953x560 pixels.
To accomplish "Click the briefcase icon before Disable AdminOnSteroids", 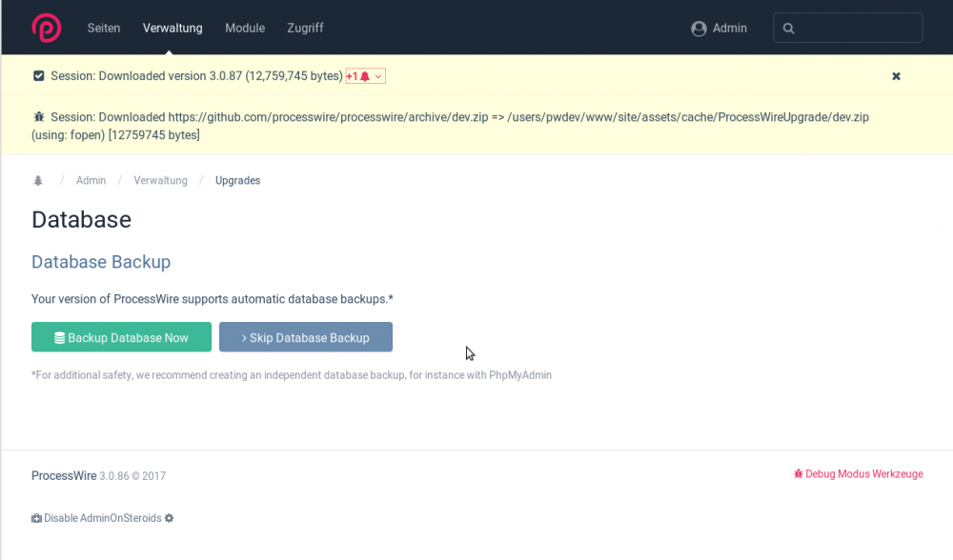I will (x=36, y=518).
